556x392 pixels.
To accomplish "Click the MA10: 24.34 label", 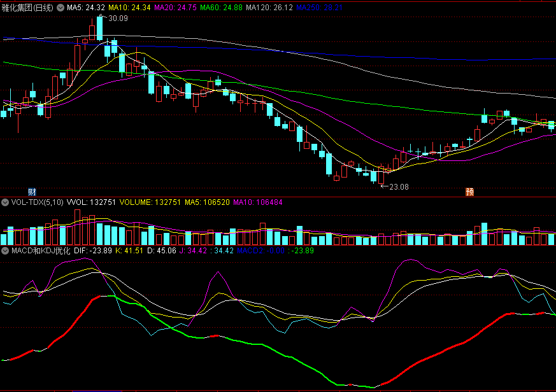I will pyautogui.click(x=129, y=8).
